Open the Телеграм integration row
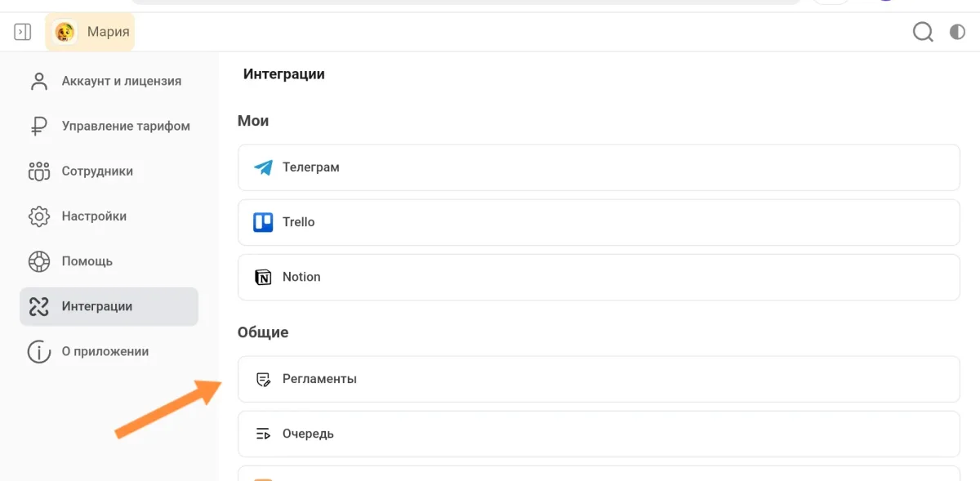This screenshot has width=980, height=481. coord(598,167)
